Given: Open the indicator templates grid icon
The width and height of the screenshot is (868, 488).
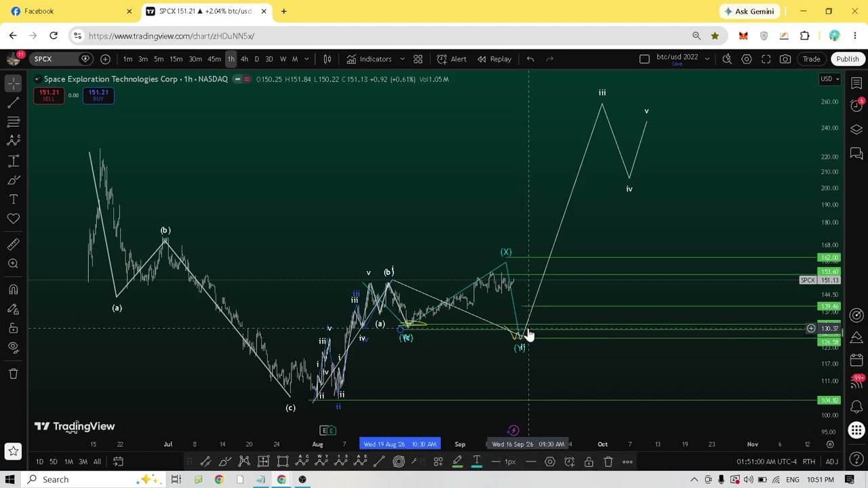Looking at the screenshot, I should pos(418,59).
